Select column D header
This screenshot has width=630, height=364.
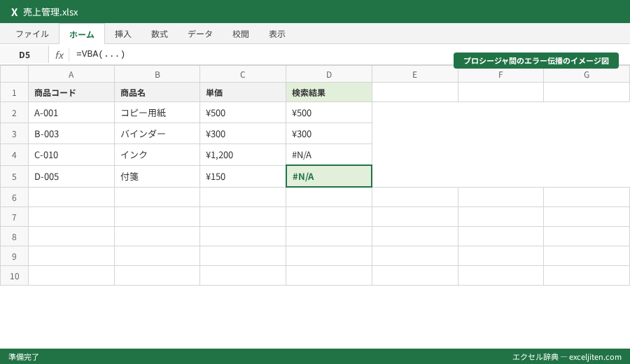click(329, 75)
